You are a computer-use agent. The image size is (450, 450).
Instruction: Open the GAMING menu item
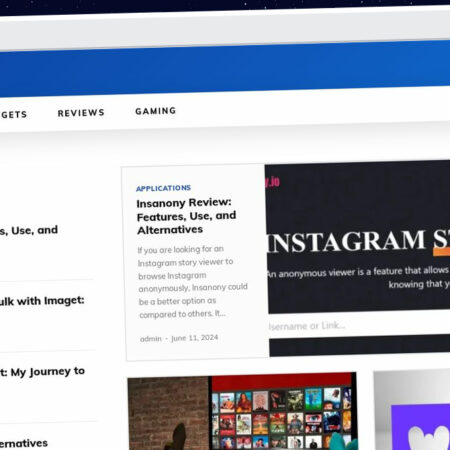coord(155,111)
